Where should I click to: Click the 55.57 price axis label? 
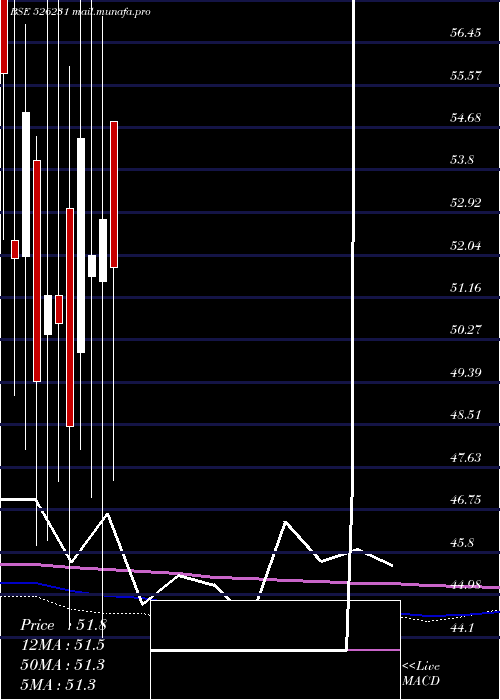coord(466,75)
